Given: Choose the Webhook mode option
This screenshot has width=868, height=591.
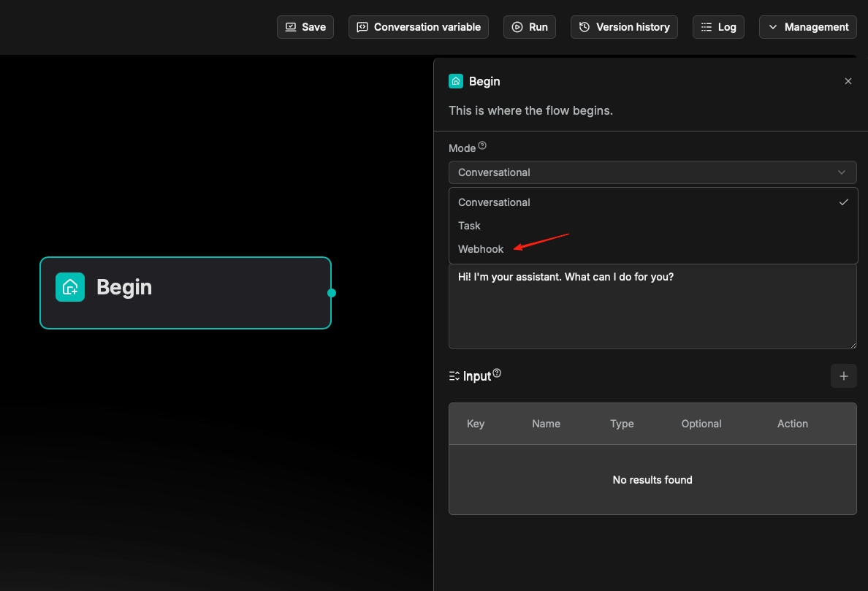Looking at the screenshot, I should pyautogui.click(x=481, y=249).
